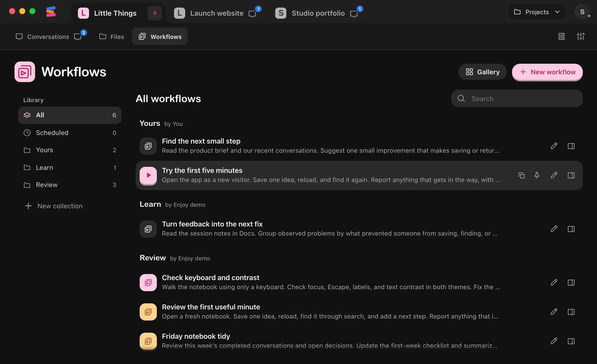The height and width of the screenshot is (364, 597).
Task: Open side panel for Friday notebook tidy
Action: coord(571,341)
